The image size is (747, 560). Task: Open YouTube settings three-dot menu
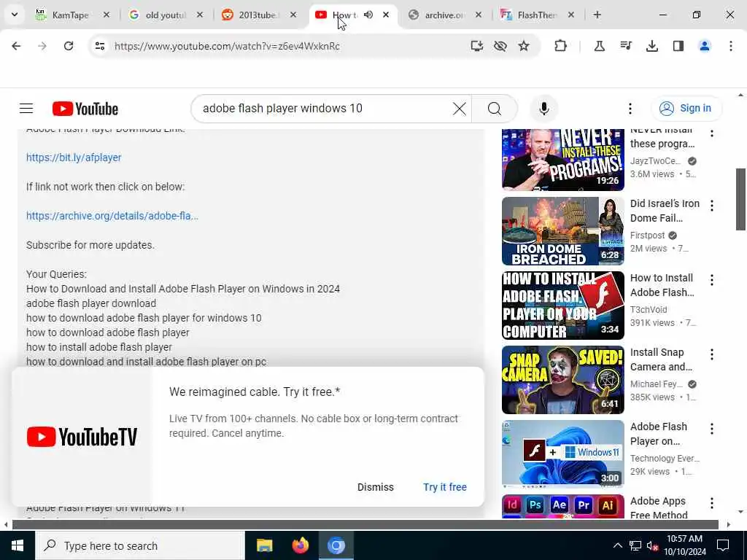pyautogui.click(x=630, y=109)
